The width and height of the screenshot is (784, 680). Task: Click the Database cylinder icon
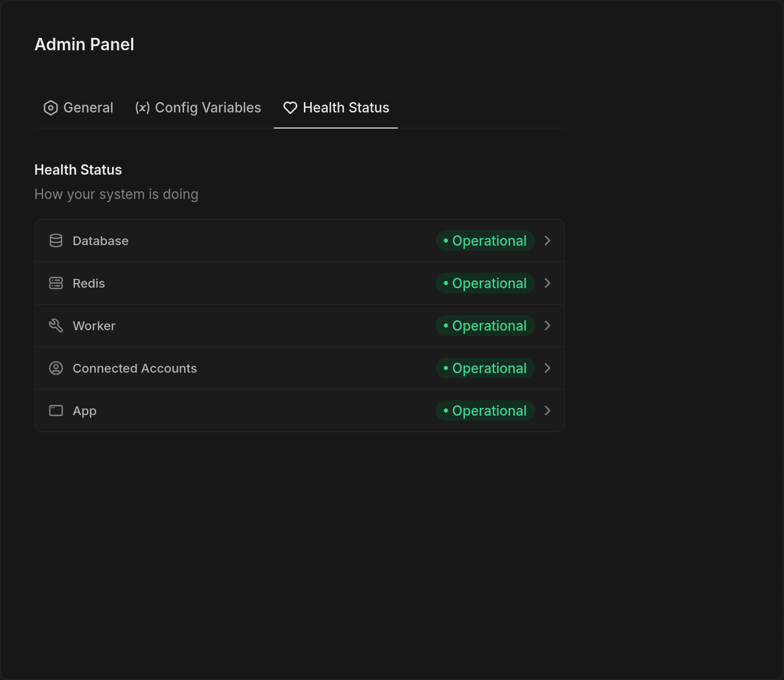tap(56, 240)
